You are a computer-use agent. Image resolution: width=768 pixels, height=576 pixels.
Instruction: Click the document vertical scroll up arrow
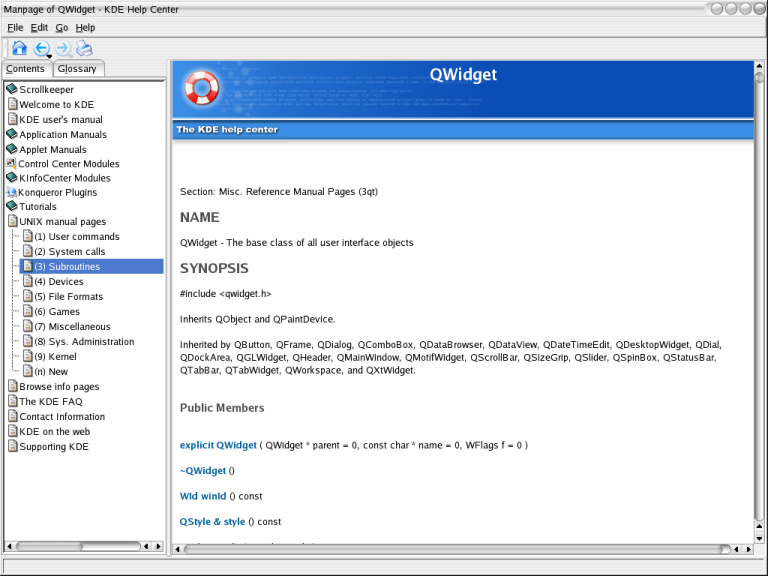(x=759, y=66)
